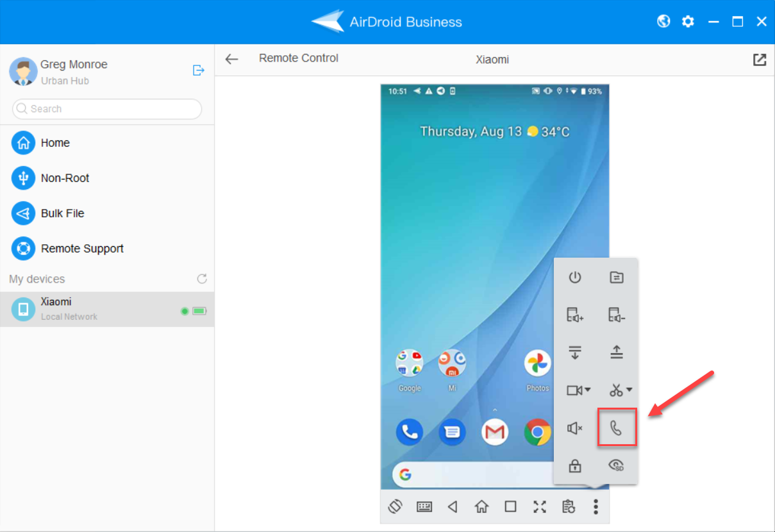Sign out using the logout icon

pyautogui.click(x=199, y=70)
